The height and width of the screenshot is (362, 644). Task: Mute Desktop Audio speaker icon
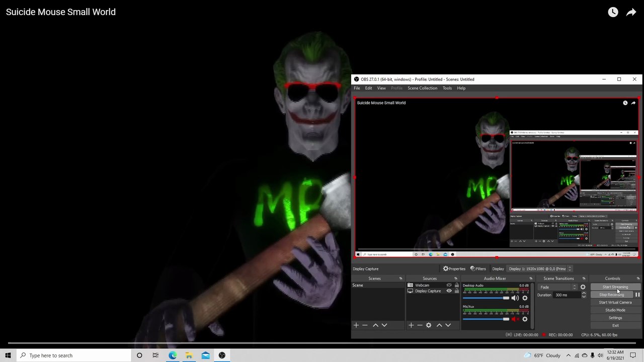(515, 298)
